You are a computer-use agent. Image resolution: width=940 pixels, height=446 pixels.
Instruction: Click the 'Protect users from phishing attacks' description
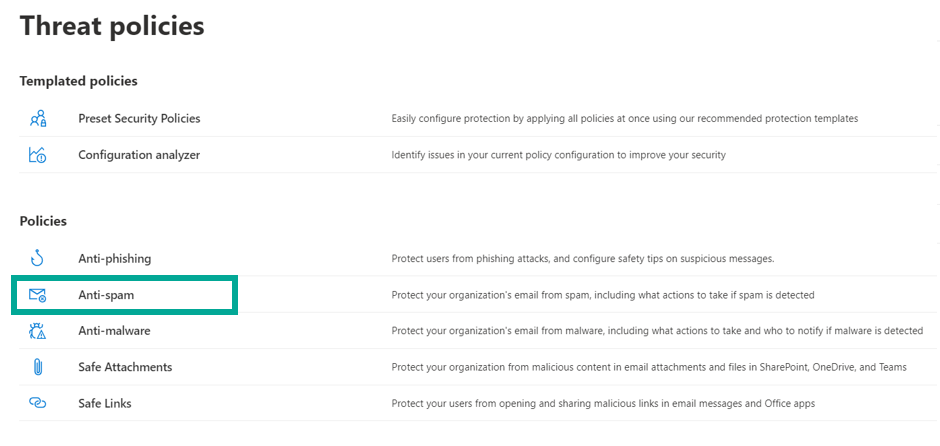(582, 259)
